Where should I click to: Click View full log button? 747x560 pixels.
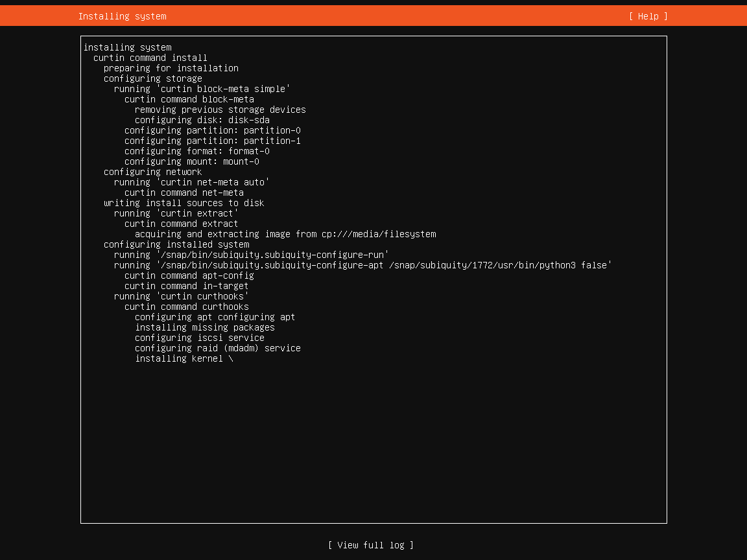click(x=370, y=545)
